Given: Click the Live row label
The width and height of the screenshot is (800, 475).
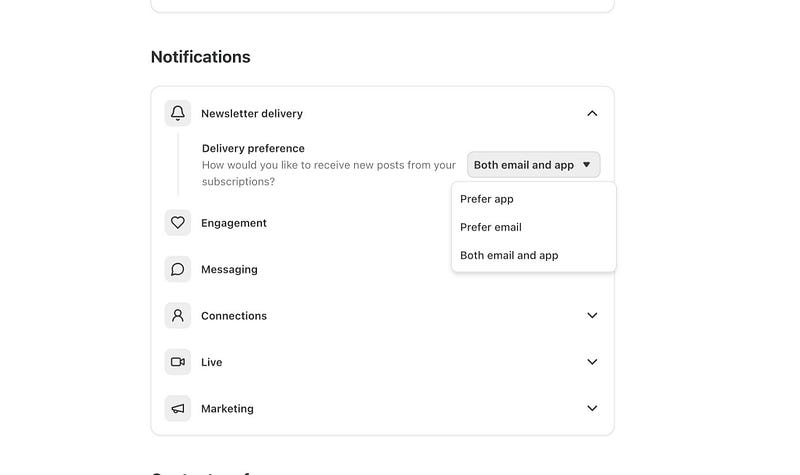Looking at the screenshot, I should (x=211, y=362).
